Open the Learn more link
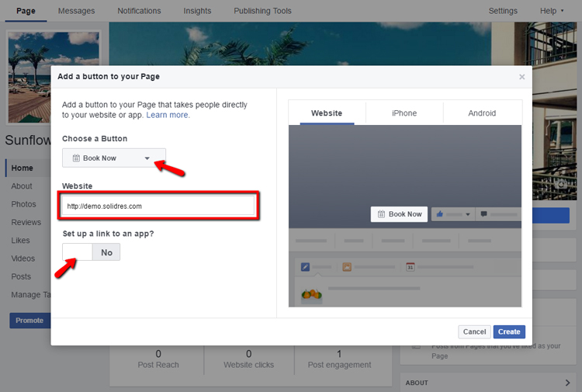The image size is (582, 392). (x=167, y=115)
